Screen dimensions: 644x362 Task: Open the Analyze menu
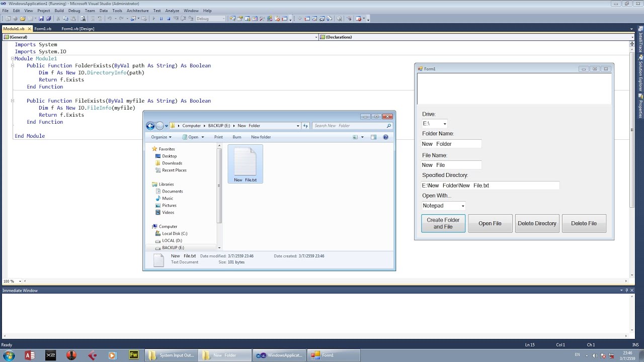pos(172,11)
